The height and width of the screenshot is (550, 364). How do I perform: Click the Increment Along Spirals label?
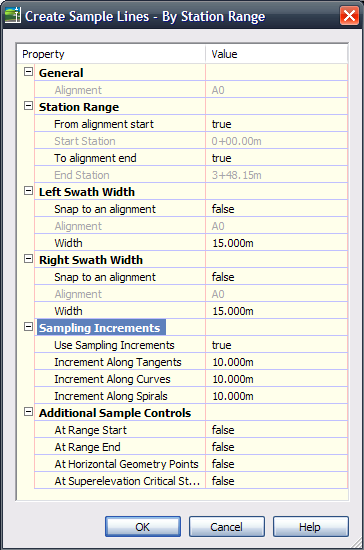tap(111, 396)
